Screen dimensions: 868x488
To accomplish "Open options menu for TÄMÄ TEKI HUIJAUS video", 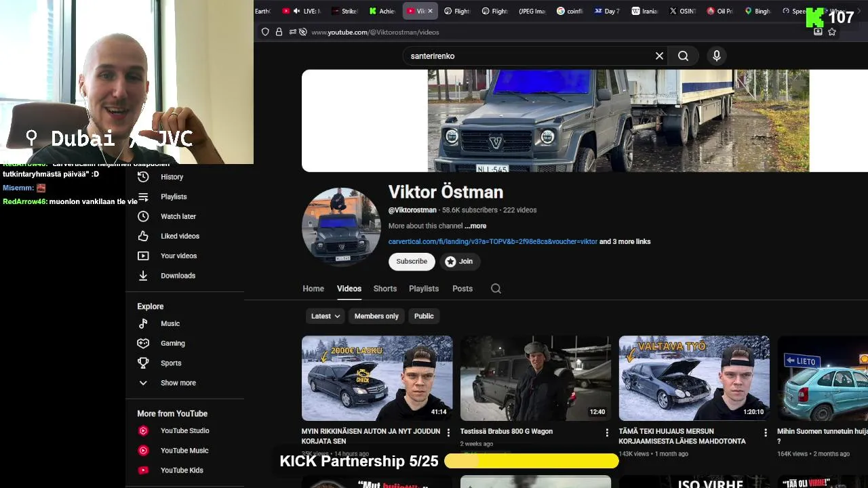I will coord(766,432).
